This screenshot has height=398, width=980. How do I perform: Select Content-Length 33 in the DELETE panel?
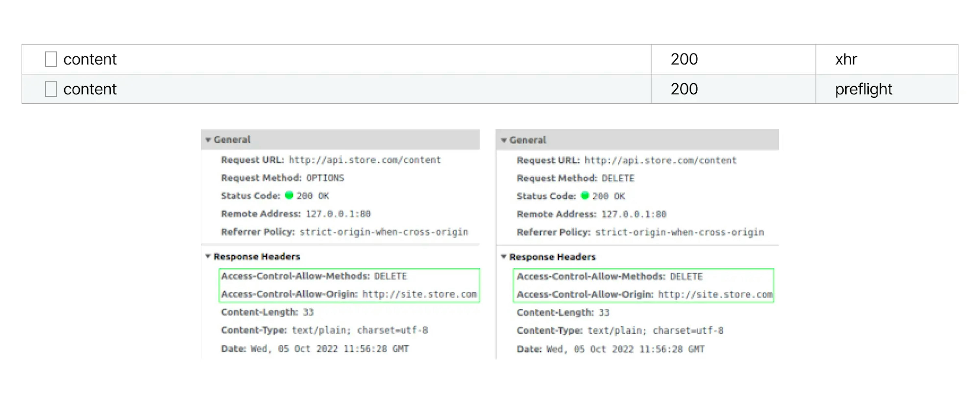(563, 312)
